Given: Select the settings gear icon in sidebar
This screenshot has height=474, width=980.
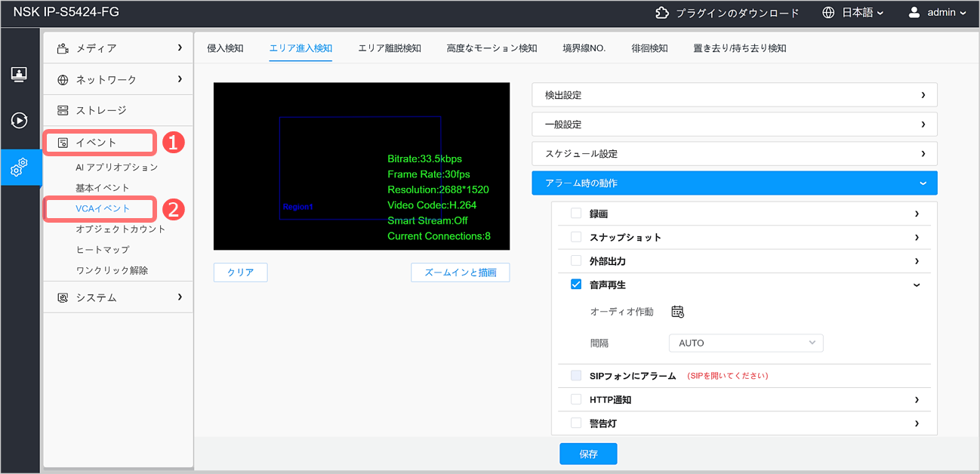Looking at the screenshot, I should [20, 167].
